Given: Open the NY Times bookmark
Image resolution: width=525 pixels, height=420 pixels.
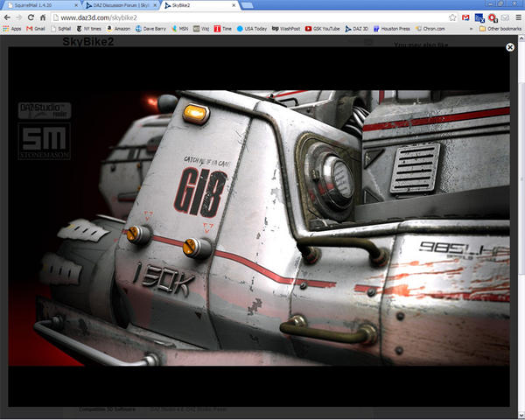Looking at the screenshot, I should 88,29.
